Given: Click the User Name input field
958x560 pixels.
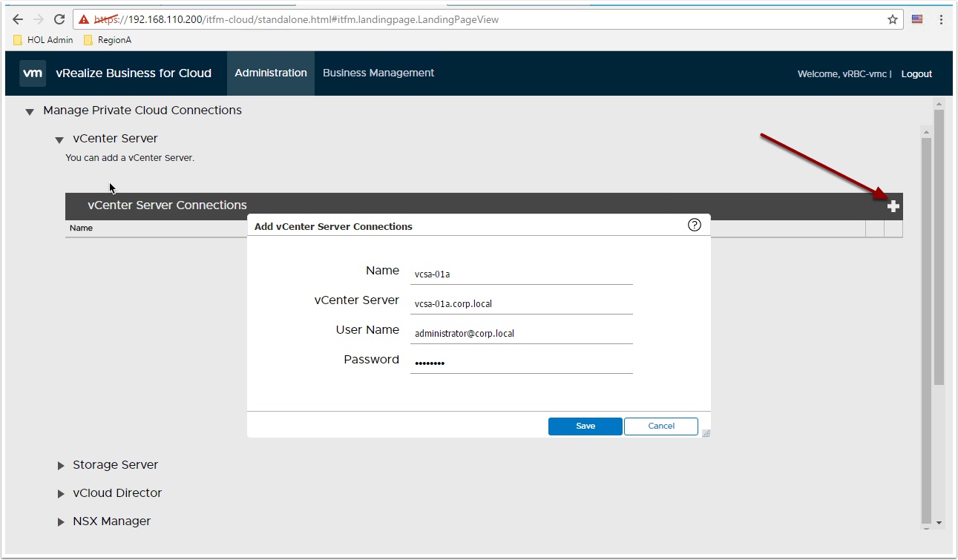Looking at the screenshot, I should [522, 333].
